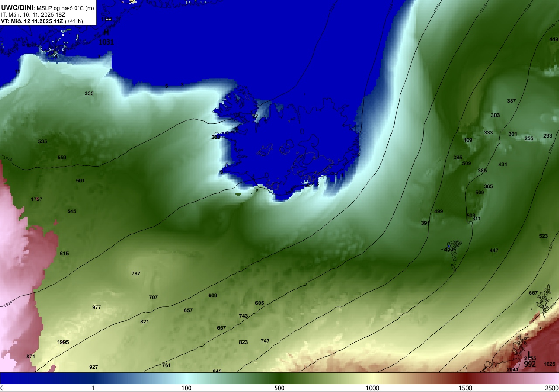Click the colorbar tick label 2500

552,388
